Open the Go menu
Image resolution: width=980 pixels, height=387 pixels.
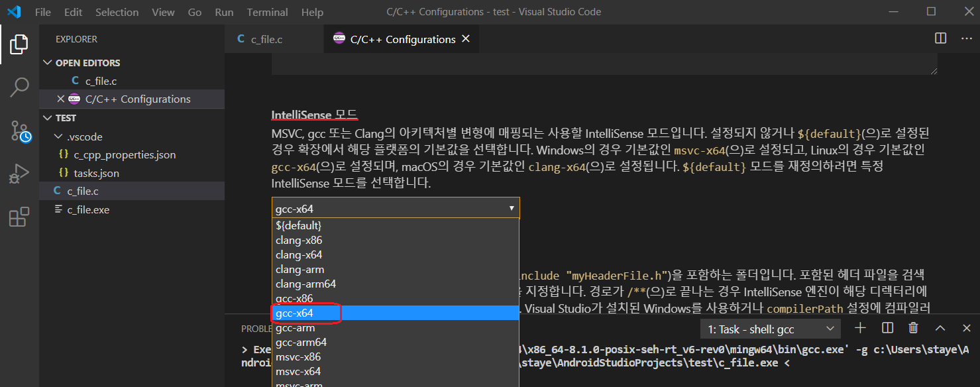(195, 12)
